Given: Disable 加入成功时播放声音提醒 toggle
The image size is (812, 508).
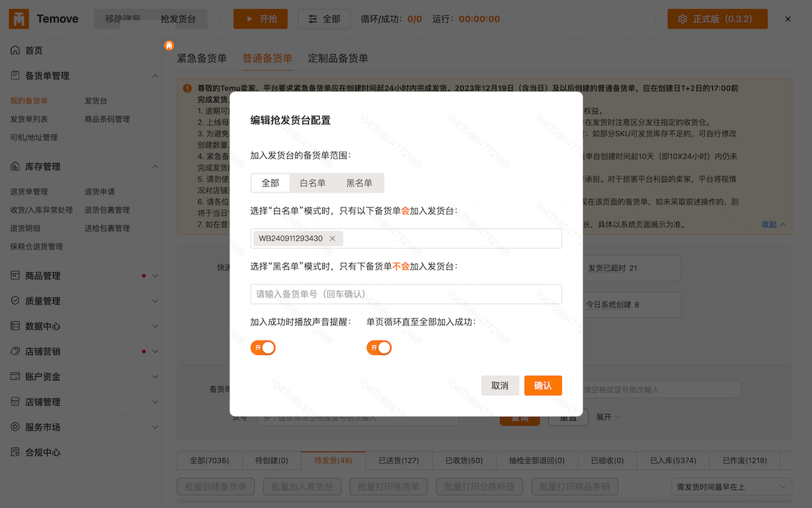Looking at the screenshot, I should (x=263, y=347).
